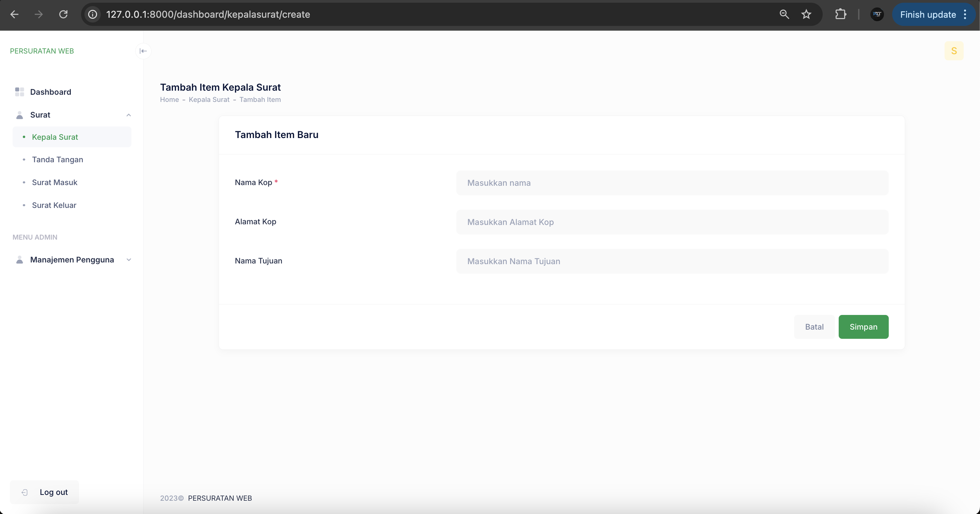
Task: Open the yellow S user avatar
Action: pyautogui.click(x=954, y=51)
